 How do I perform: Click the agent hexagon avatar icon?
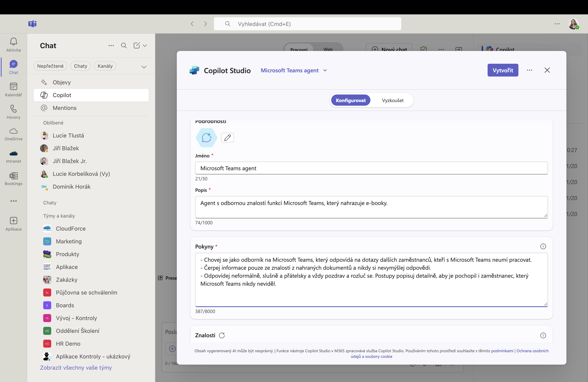pyautogui.click(x=206, y=137)
